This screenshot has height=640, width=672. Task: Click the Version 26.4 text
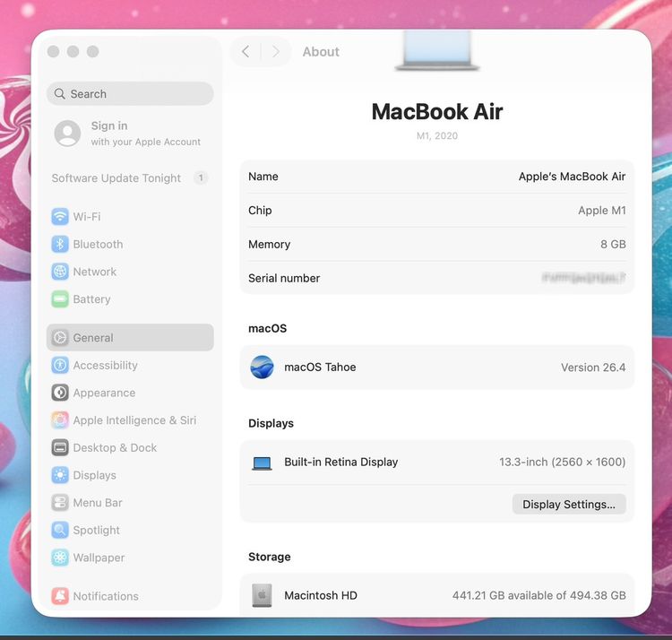point(593,368)
